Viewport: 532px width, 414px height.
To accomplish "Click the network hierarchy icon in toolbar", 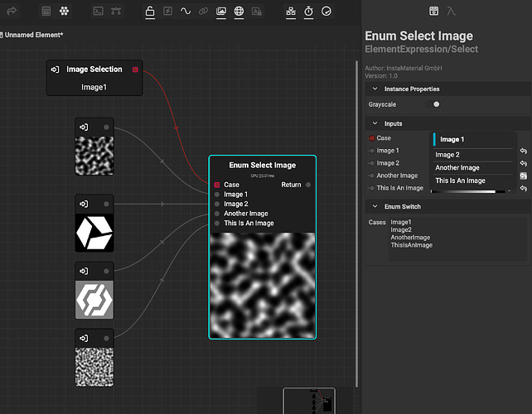I will tap(290, 12).
